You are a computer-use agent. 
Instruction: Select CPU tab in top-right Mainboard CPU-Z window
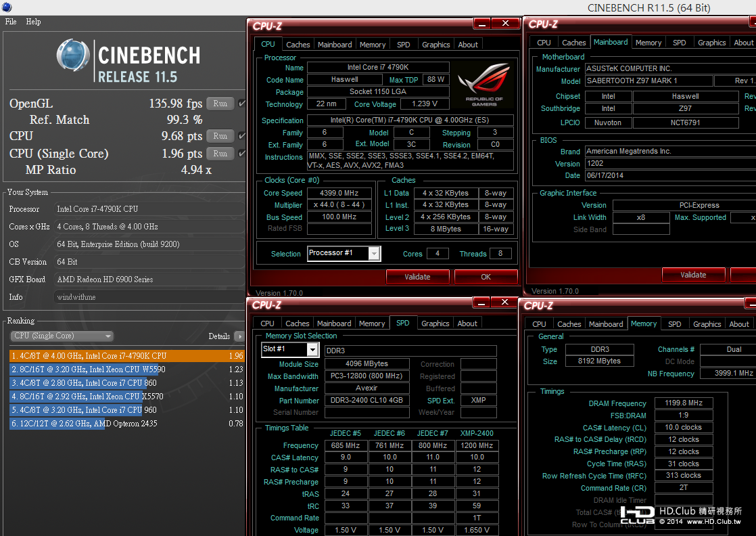[x=544, y=43]
